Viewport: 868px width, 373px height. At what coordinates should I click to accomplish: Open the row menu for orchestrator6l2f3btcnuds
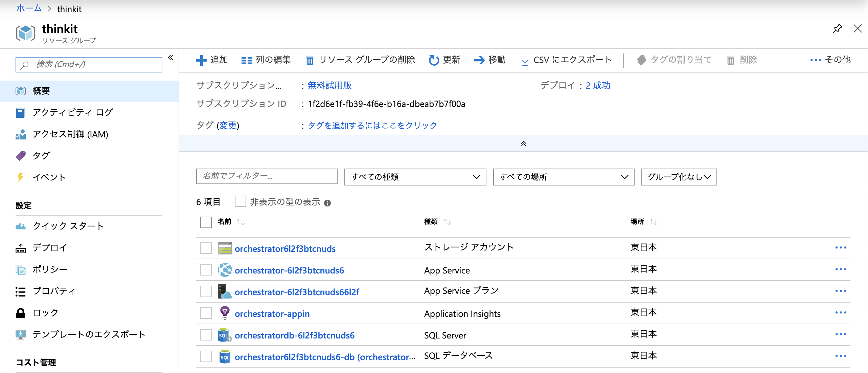click(x=841, y=247)
